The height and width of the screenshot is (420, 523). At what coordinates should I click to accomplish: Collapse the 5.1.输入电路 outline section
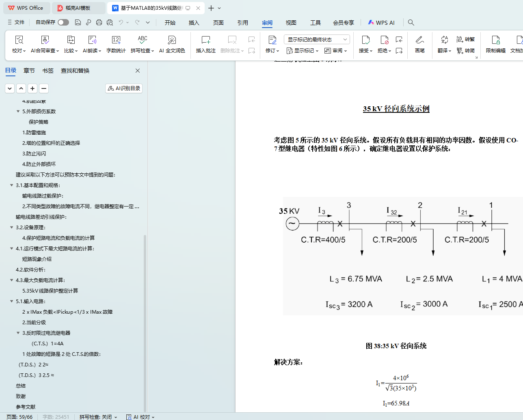[11, 301]
